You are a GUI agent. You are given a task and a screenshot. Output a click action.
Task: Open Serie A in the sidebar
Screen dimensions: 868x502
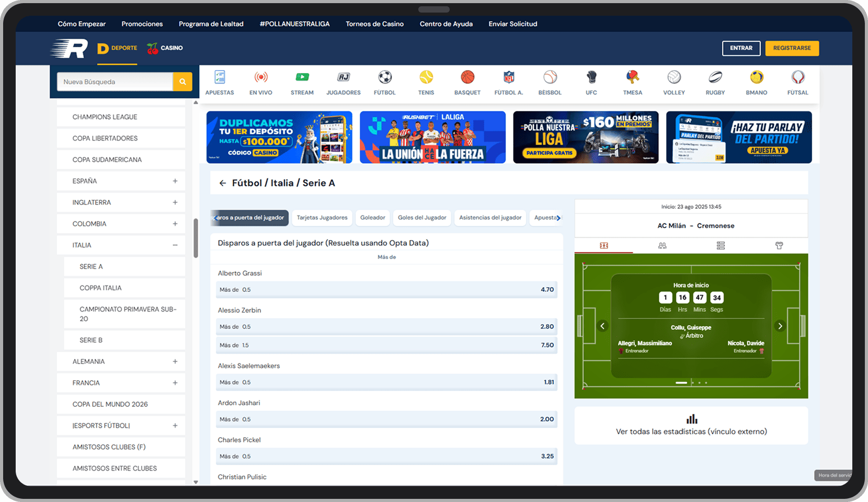[124, 267]
